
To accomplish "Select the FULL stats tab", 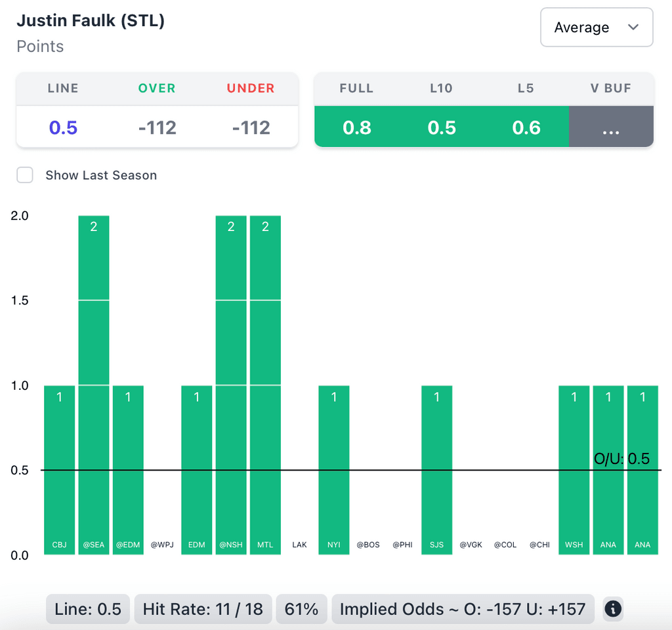I will (356, 88).
